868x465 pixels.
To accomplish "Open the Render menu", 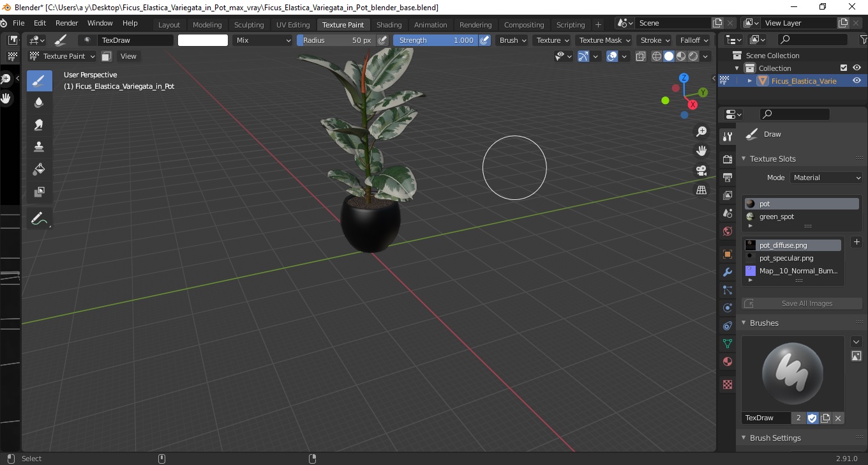I will (67, 23).
